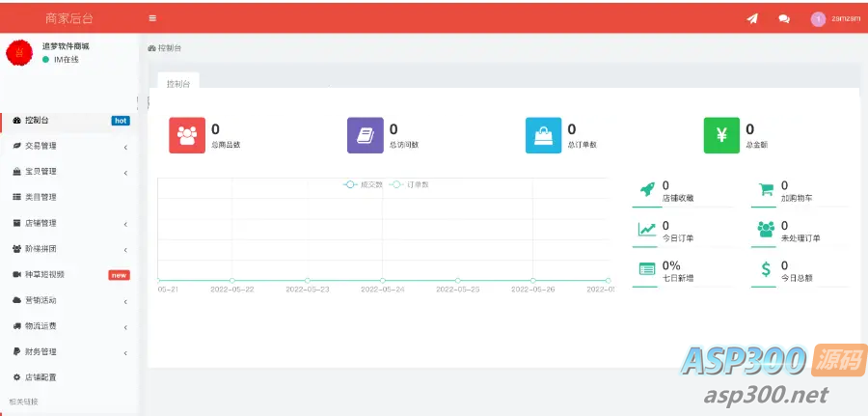Expand the 宝贝管理 sidebar menu
This screenshot has height=416, width=868.
[x=69, y=172]
